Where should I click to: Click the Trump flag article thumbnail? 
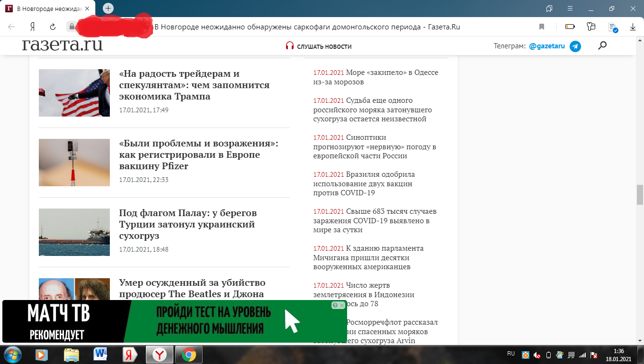74,93
